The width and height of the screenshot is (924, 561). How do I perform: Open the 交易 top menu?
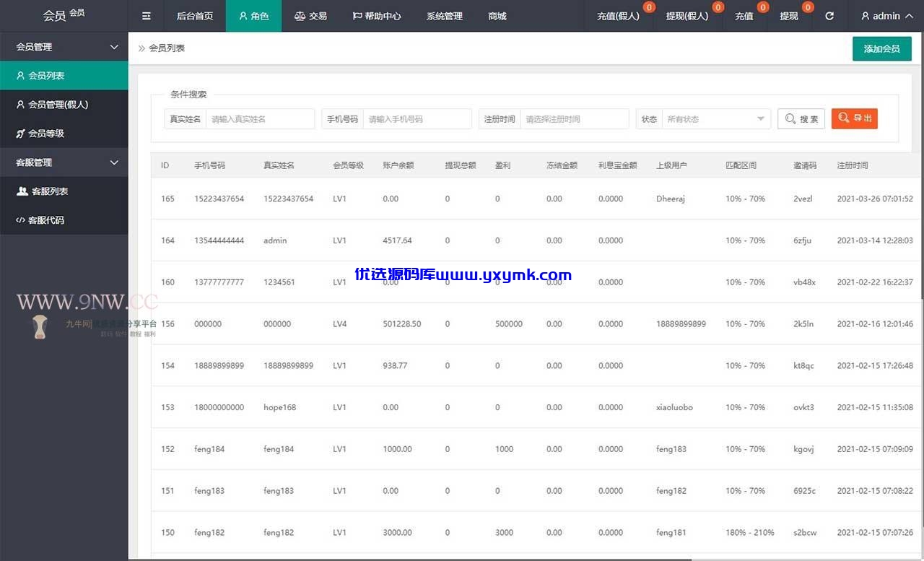pyautogui.click(x=311, y=16)
